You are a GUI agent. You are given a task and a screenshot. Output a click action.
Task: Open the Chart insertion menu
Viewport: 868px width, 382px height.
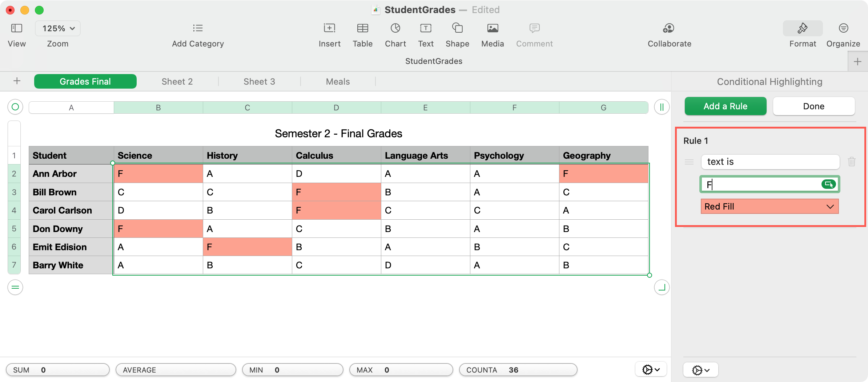click(395, 34)
